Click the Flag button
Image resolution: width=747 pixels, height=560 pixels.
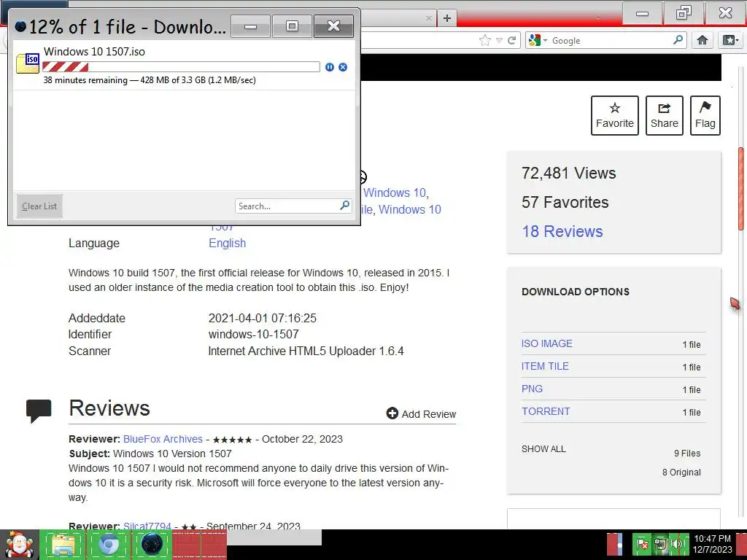705,115
